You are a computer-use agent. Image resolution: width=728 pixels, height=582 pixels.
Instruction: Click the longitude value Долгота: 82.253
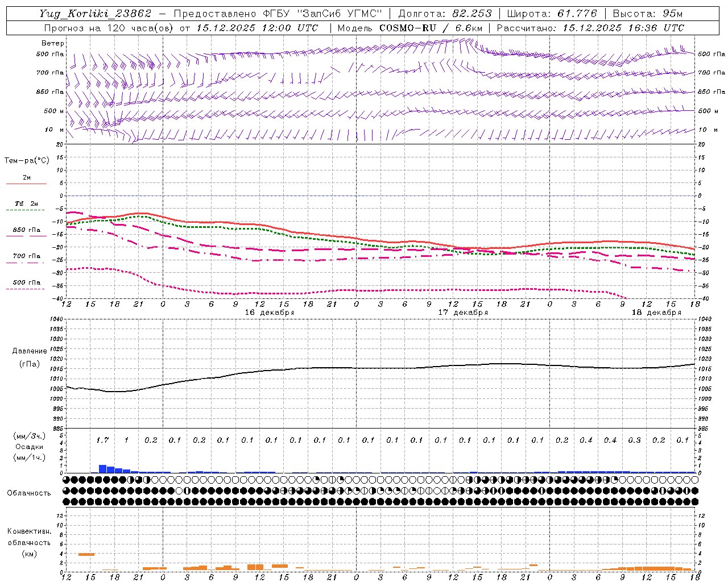(445, 14)
